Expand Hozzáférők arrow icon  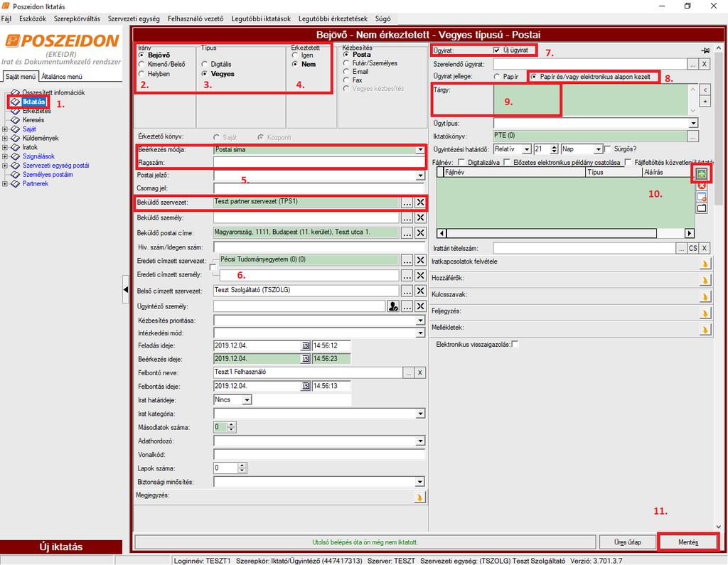705,280
